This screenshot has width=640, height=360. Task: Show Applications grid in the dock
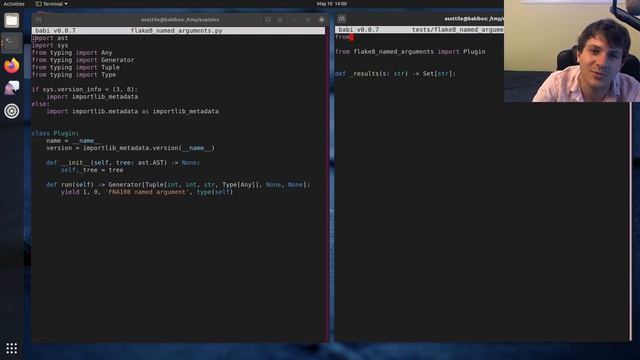(x=11, y=348)
